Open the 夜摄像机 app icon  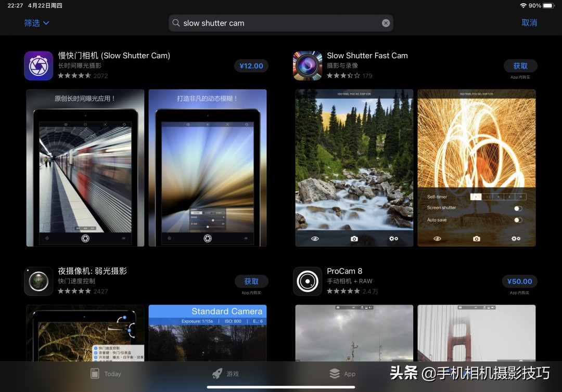click(39, 281)
